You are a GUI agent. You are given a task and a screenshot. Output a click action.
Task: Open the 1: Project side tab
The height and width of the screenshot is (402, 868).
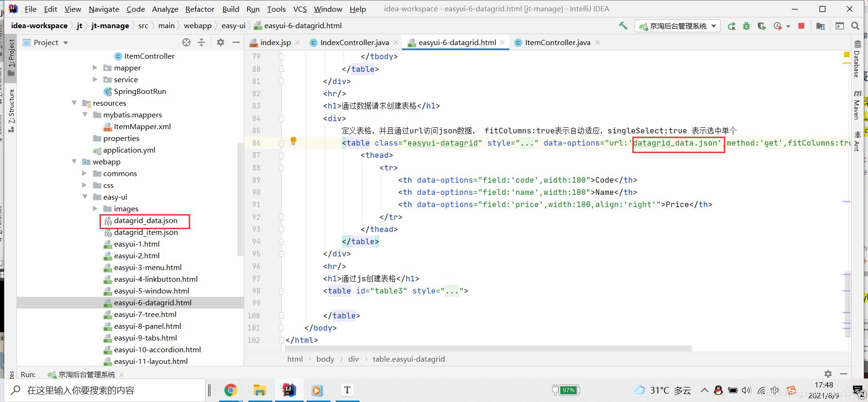point(11,57)
